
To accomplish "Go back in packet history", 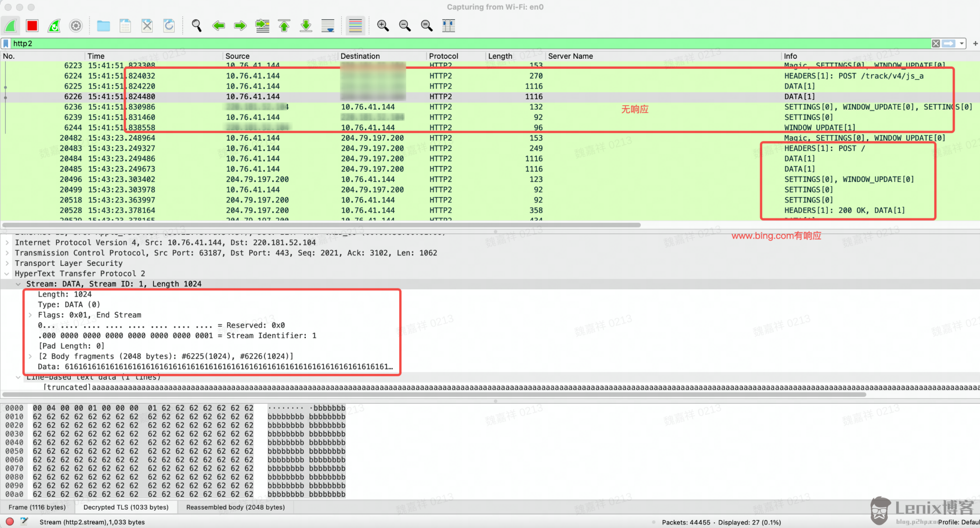I will click(219, 26).
